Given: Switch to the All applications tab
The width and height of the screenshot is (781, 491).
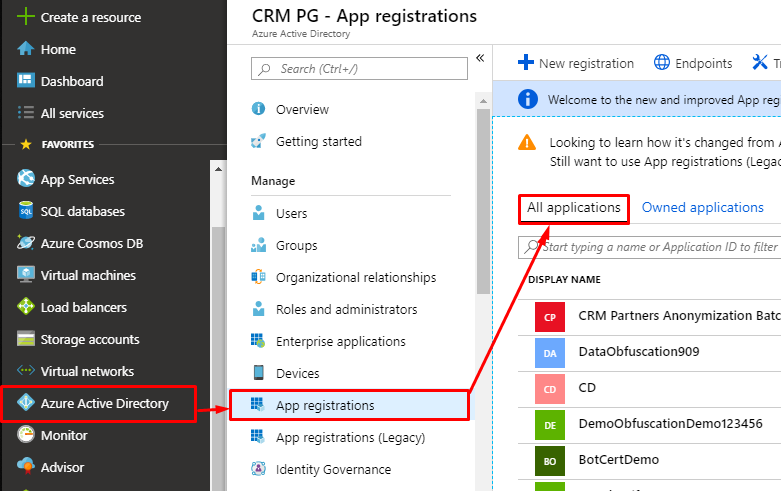Looking at the screenshot, I should (574, 208).
